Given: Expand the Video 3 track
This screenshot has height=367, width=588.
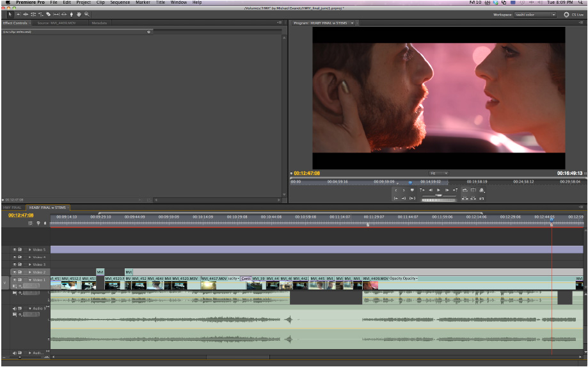Looking at the screenshot, I should (29, 265).
